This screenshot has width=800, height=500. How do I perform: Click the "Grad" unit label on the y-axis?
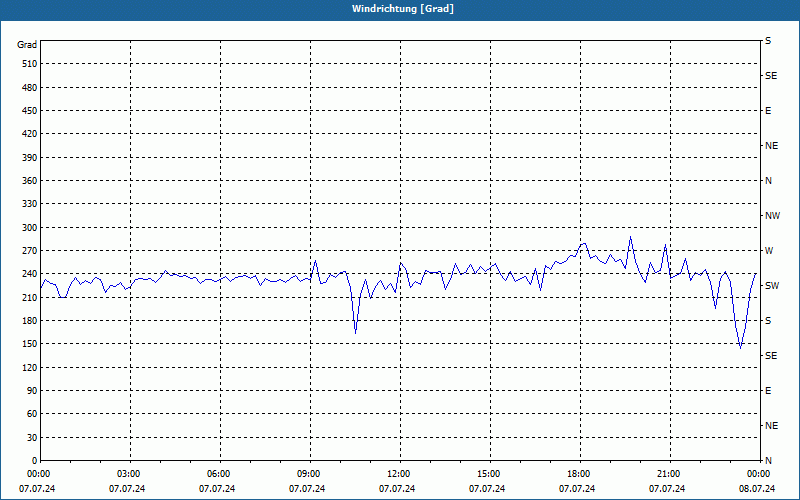(27, 45)
